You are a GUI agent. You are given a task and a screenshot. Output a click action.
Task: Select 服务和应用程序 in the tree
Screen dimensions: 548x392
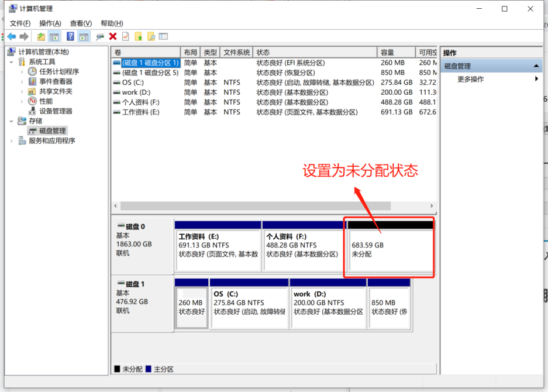coord(51,140)
